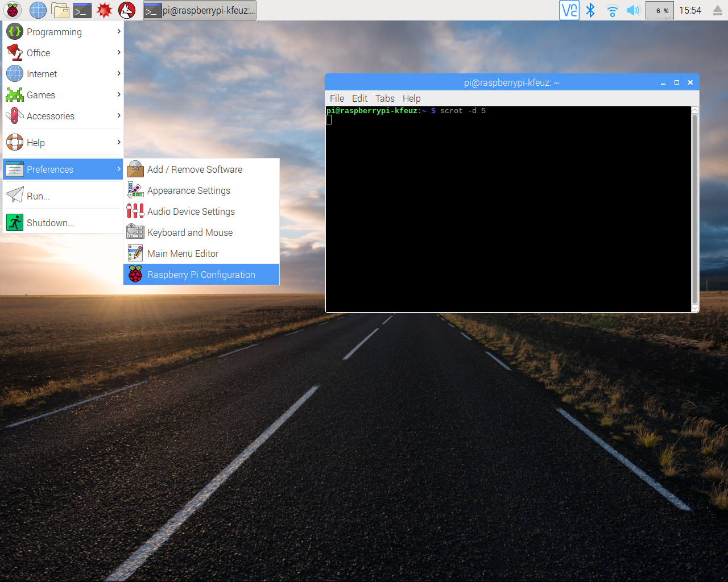Open Main Menu Editor
This screenshot has height=582, width=728.
tap(201, 253)
